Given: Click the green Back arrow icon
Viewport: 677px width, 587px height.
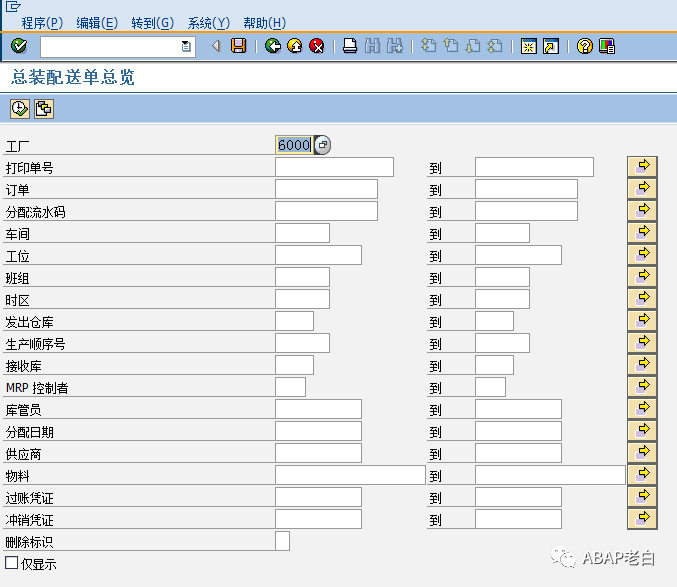Looking at the screenshot, I should 273,46.
